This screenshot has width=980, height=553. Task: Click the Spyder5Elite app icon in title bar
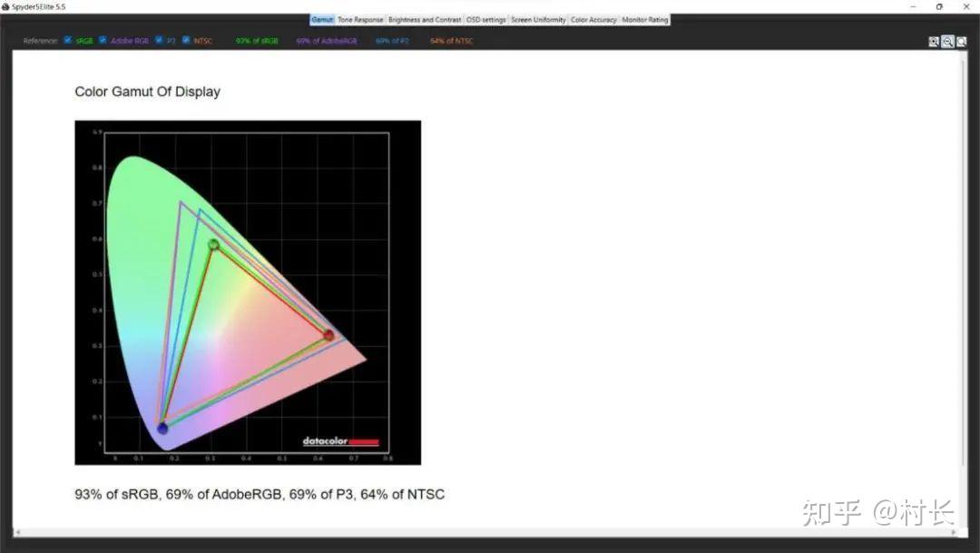tap(5, 6)
